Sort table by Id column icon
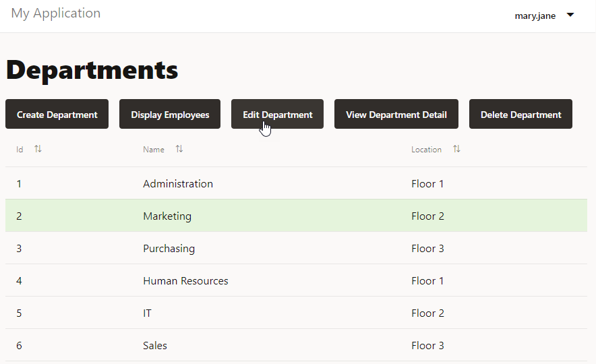Image resolution: width=596 pixels, height=364 pixels. point(38,149)
